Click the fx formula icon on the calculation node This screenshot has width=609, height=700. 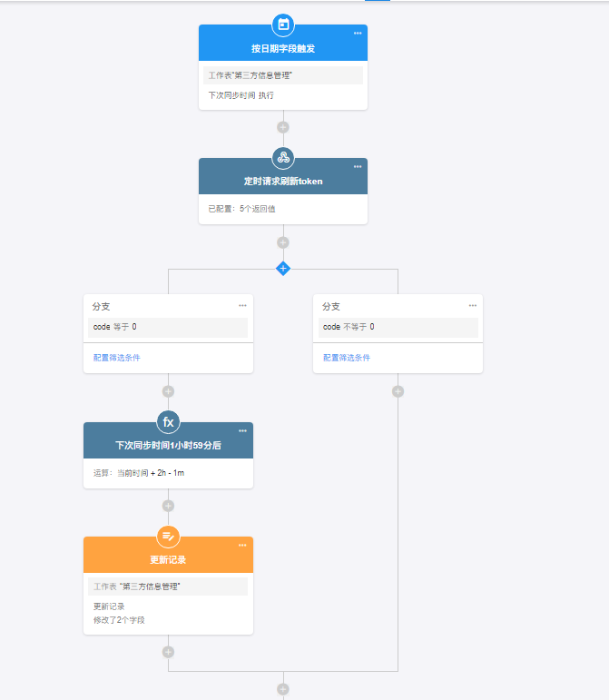[x=168, y=422]
